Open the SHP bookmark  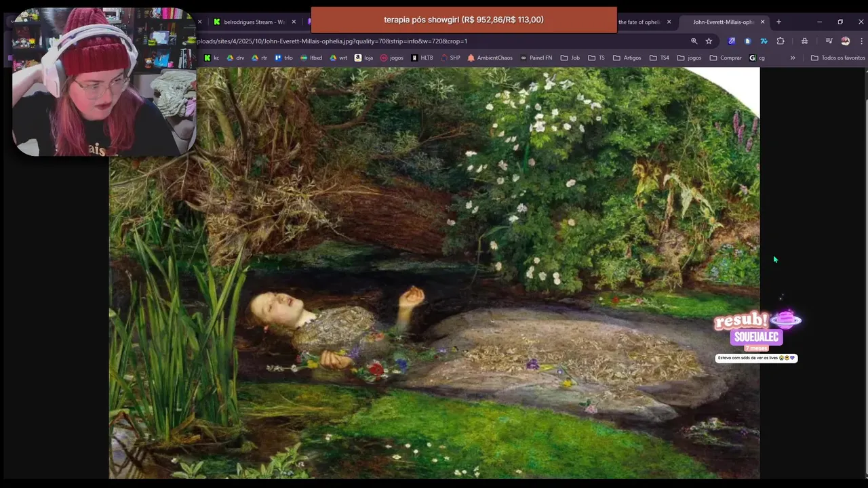tap(450, 58)
